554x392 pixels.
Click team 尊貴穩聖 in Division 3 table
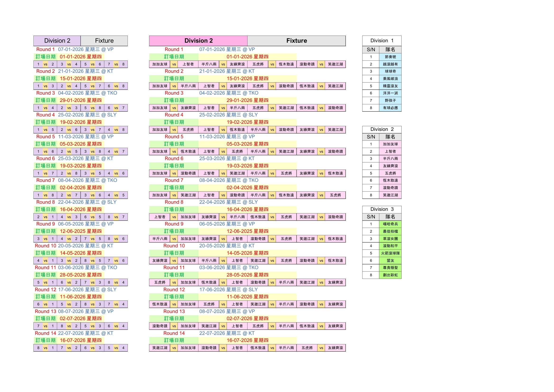[390, 268]
